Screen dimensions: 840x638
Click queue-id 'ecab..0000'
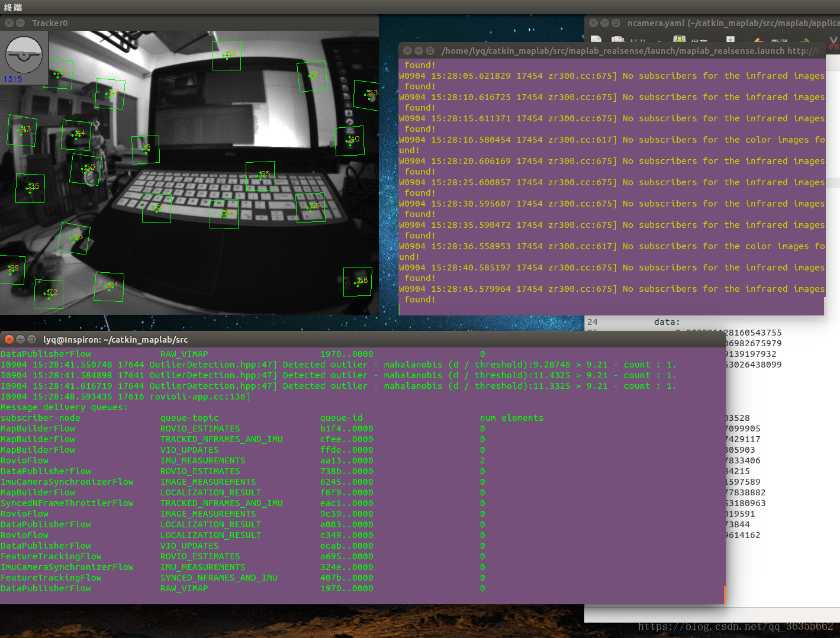(x=347, y=546)
